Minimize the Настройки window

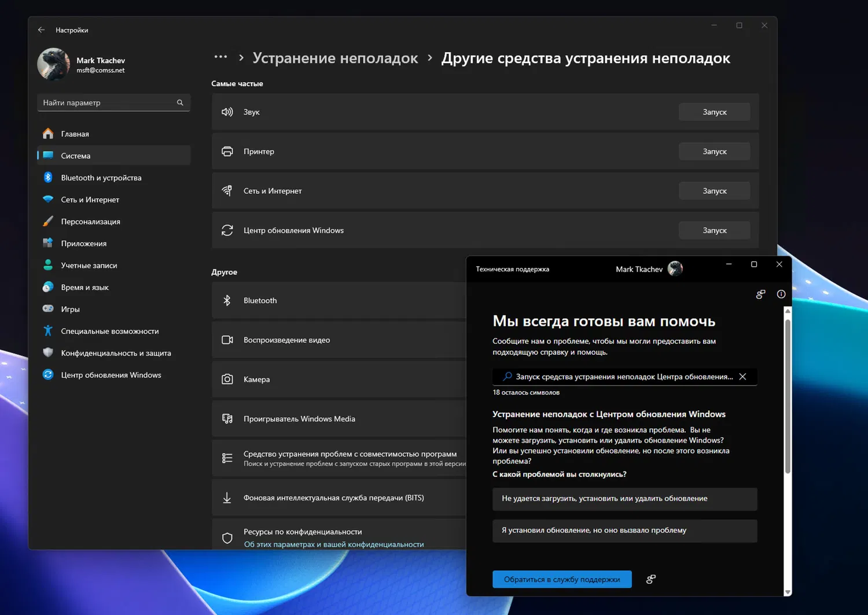pos(714,25)
